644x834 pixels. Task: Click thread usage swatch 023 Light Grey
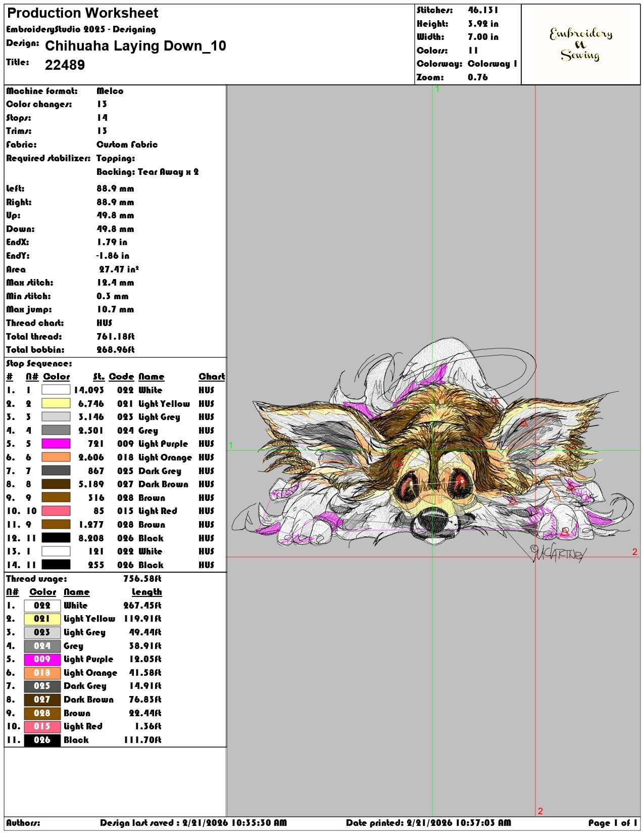click(42, 632)
